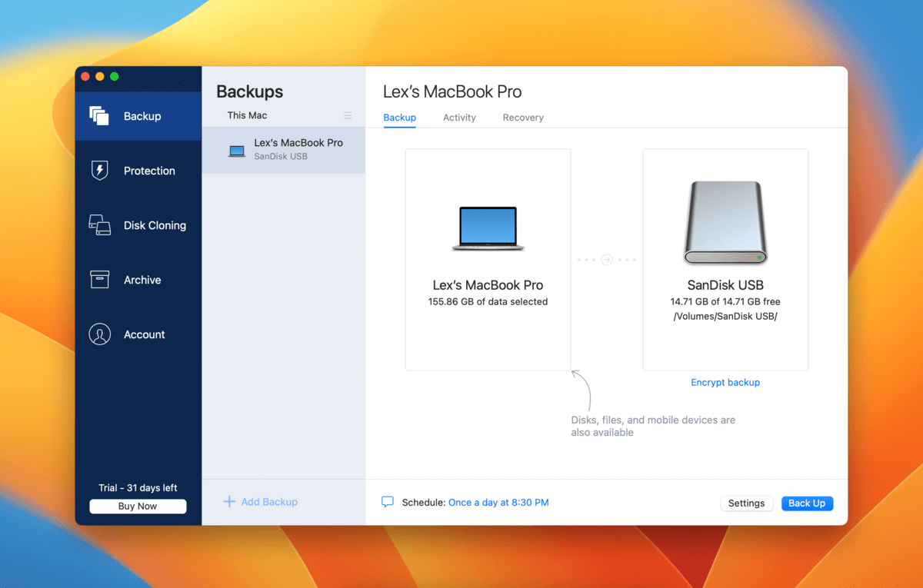Click the This Mac group header text
The width and height of the screenshot is (923, 588).
click(x=247, y=115)
